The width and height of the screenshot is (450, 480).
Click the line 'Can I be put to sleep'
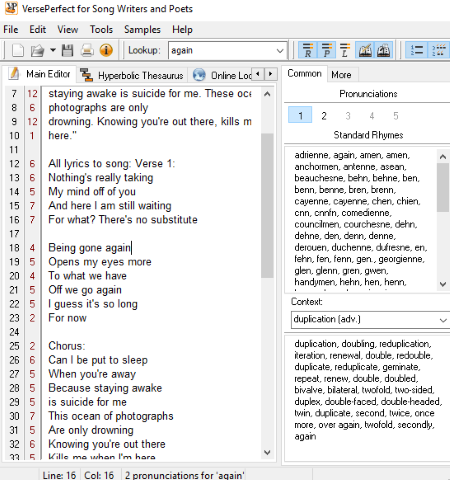point(98,360)
